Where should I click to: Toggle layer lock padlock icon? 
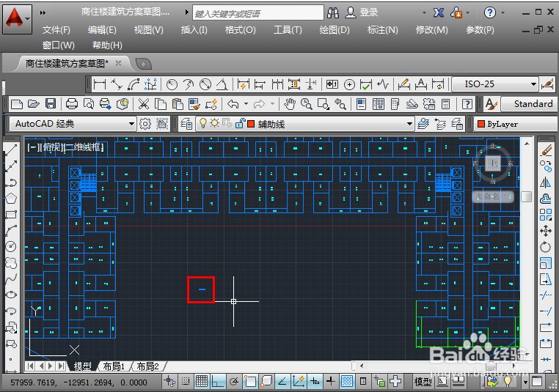(241, 123)
